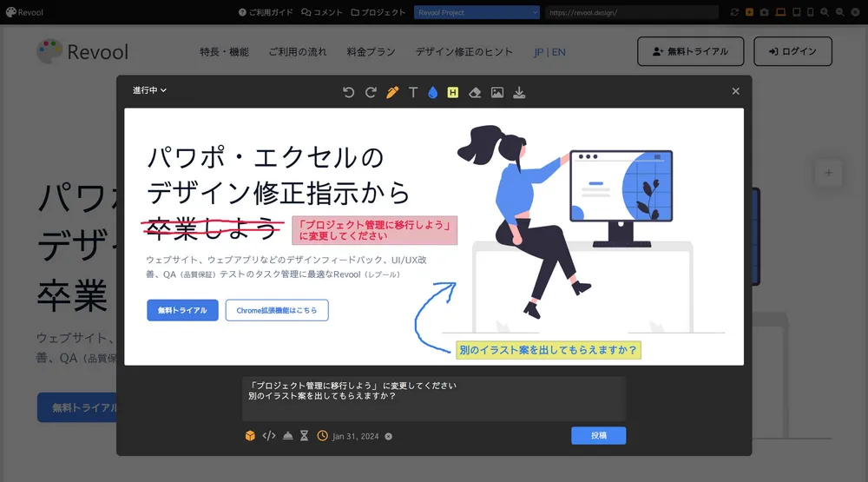Click the pink 「プロジェクト管理に移行しよう」 annotation box
The height and width of the screenshot is (482, 868).
[375, 230]
